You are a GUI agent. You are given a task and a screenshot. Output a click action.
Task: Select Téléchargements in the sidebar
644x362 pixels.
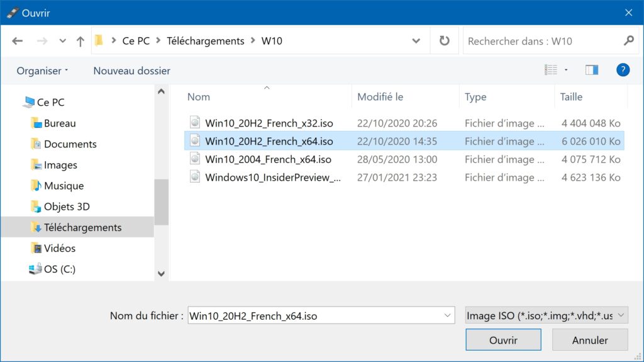[x=77, y=227]
